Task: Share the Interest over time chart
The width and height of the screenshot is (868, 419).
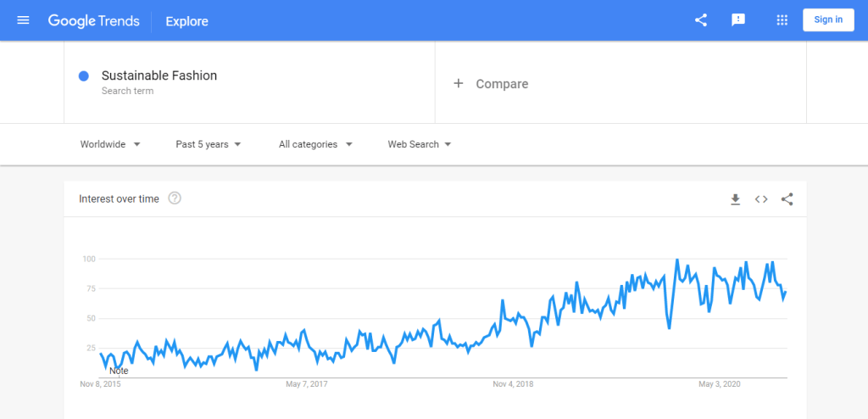Action: click(x=787, y=199)
